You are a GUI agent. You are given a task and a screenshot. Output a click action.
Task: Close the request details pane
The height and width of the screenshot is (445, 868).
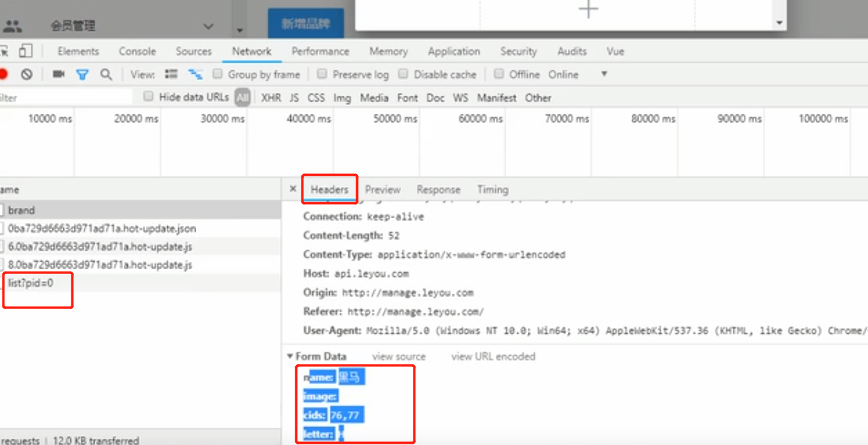[x=293, y=189]
